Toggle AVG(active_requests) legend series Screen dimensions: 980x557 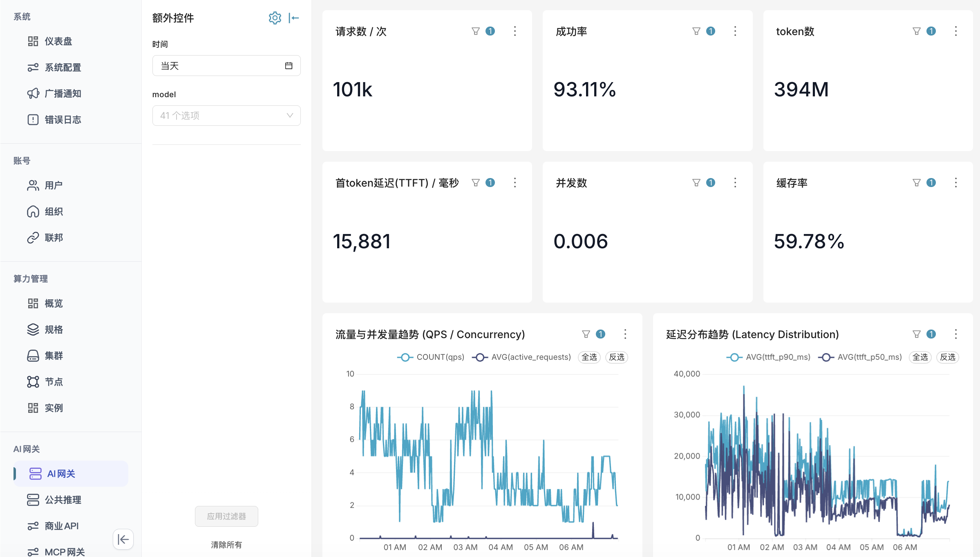(521, 357)
